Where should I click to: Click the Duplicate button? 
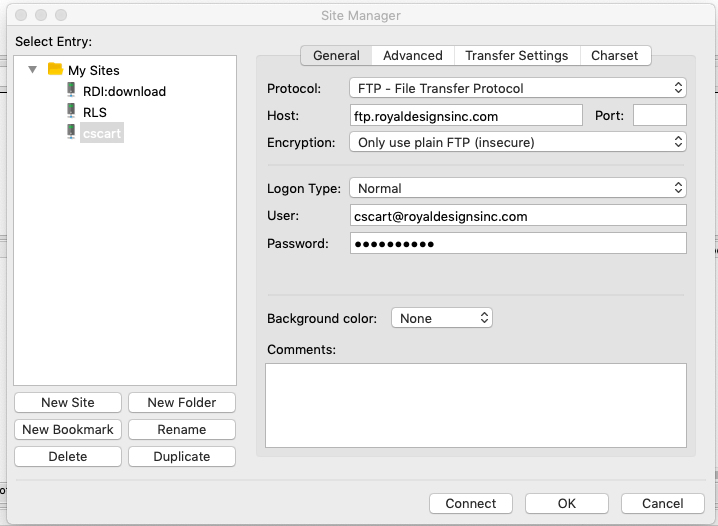(x=182, y=456)
